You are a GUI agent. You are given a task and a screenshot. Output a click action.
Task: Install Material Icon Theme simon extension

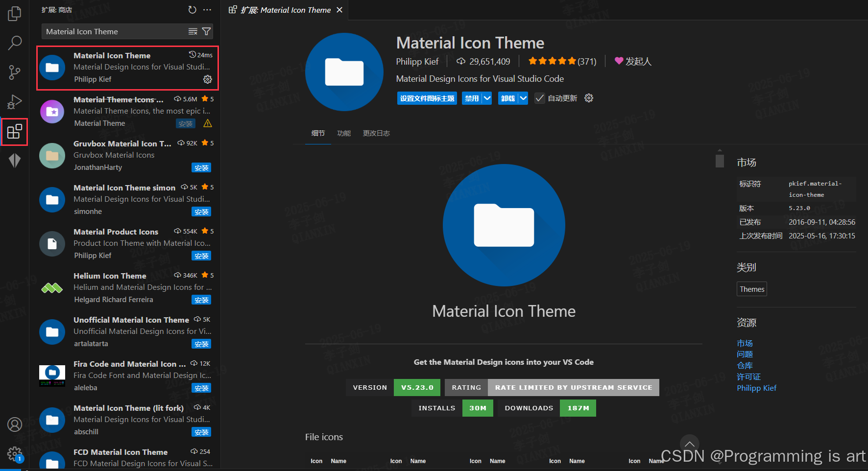point(201,212)
